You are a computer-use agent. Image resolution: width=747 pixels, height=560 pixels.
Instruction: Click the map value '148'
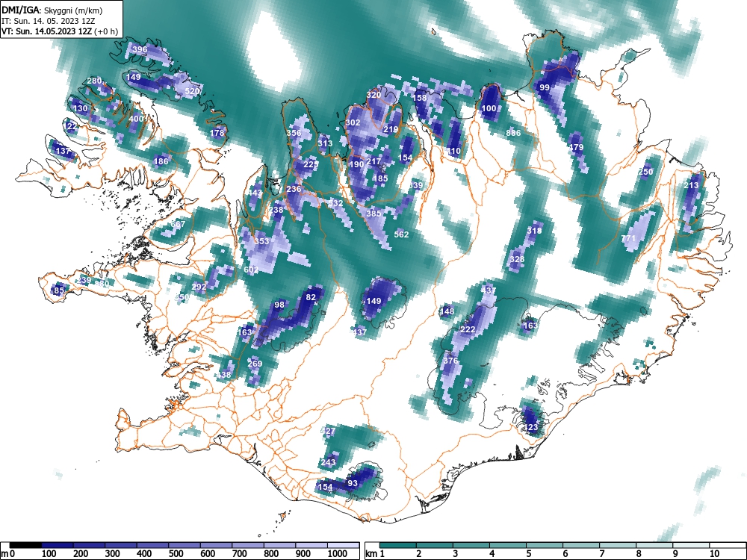(447, 312)
